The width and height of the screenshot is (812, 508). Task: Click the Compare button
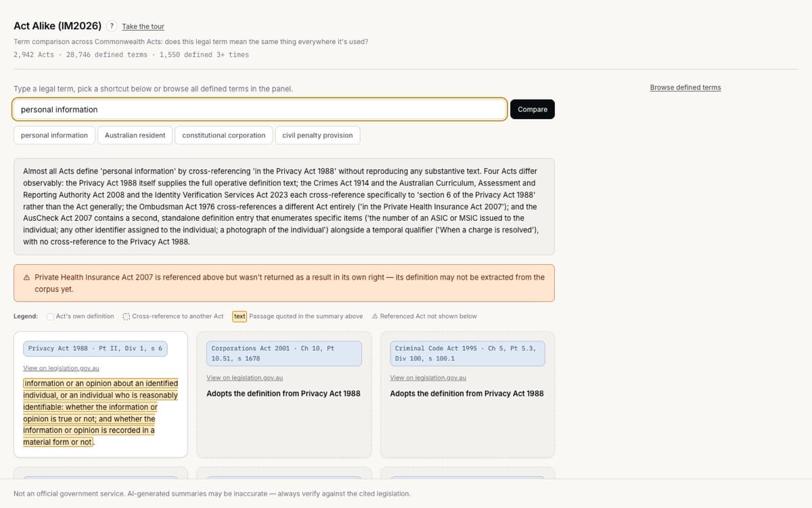pyautogui.click(x=533, y=109)
